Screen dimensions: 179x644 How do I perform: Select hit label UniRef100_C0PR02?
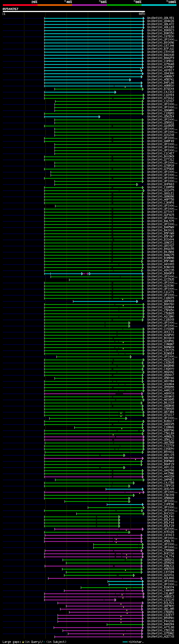pos(161,61)
